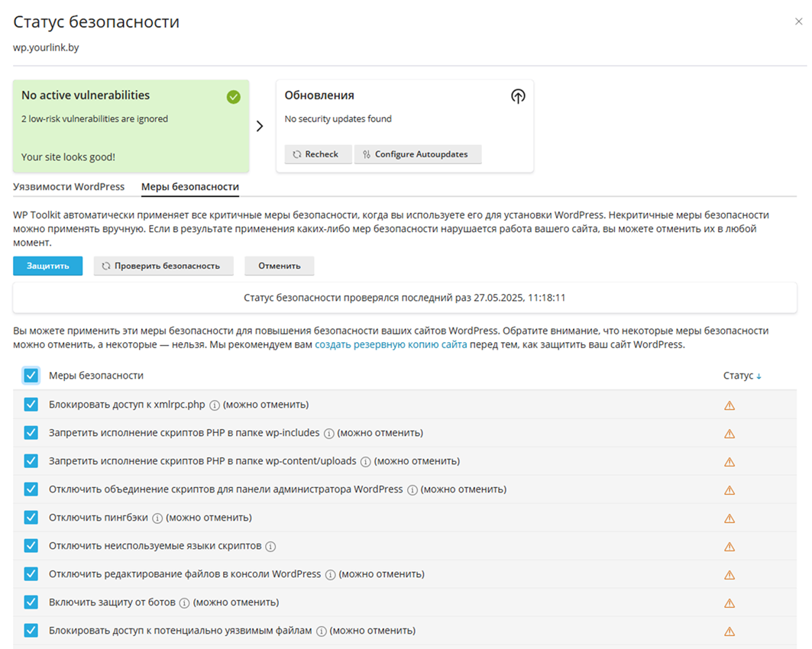The height and width of the screenshot is (649, 812).
Task: Sort table by Статус column header
Action: 742,376
